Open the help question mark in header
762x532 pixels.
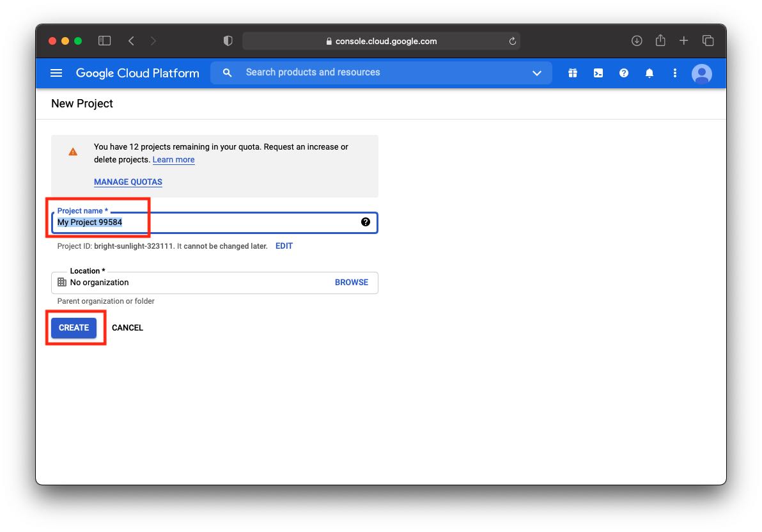(623, 73)
